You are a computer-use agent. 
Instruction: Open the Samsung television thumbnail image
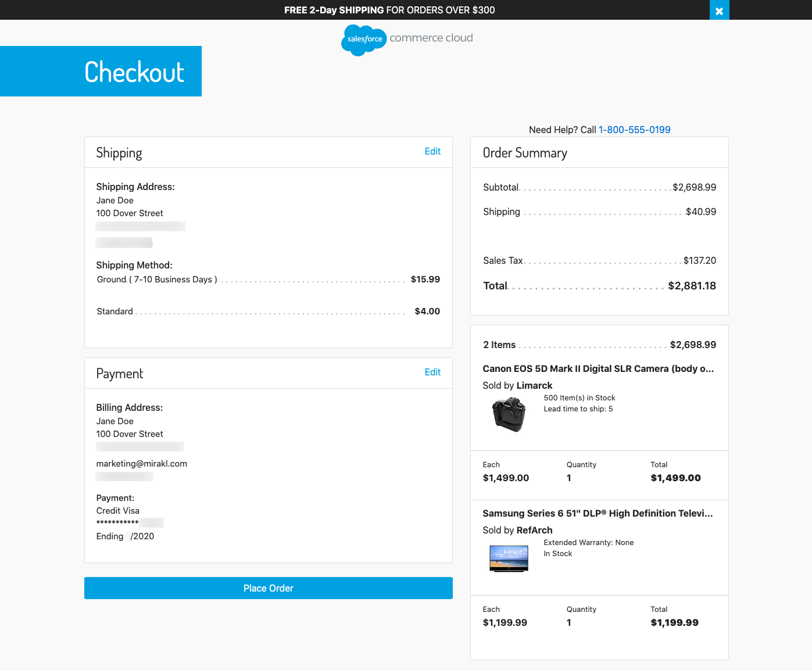[509, 558]
